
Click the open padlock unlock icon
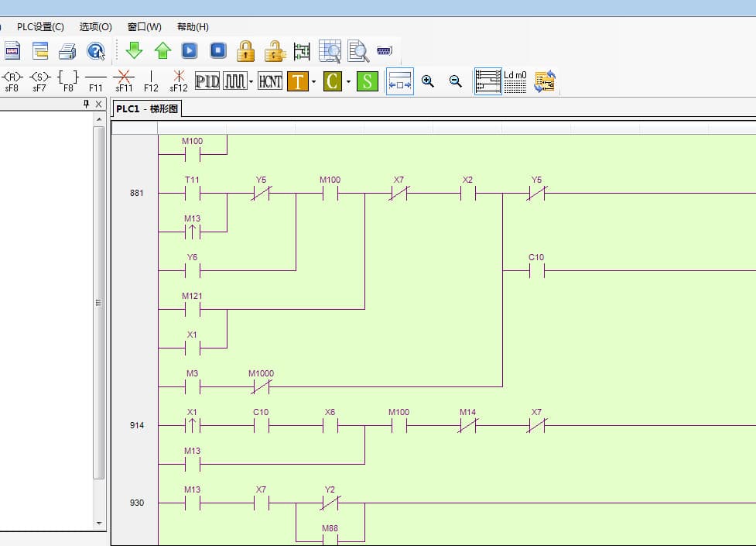[x=274, y=51]
